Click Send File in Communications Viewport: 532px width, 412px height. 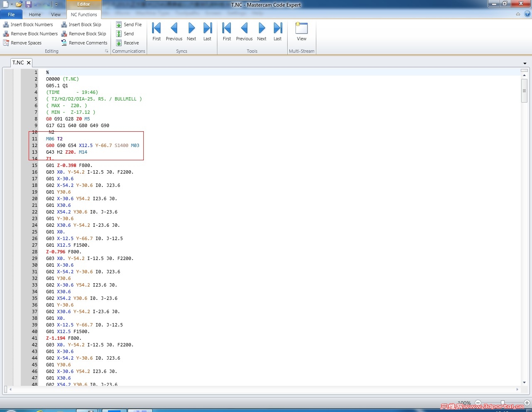pos(129,25)
